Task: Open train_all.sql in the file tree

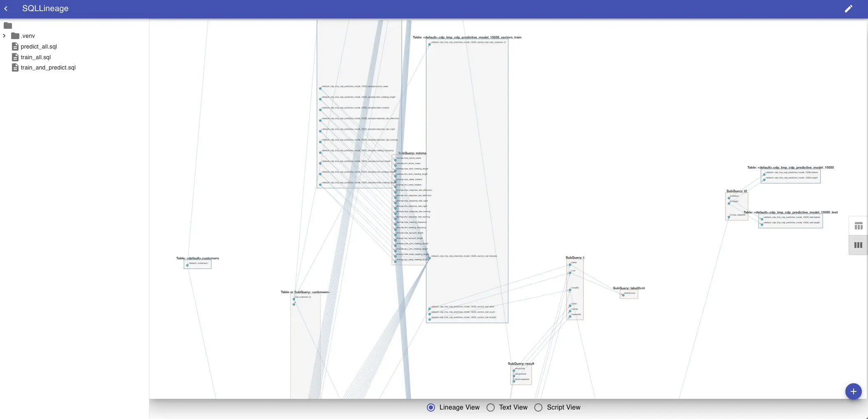Action: click(36, 57)
